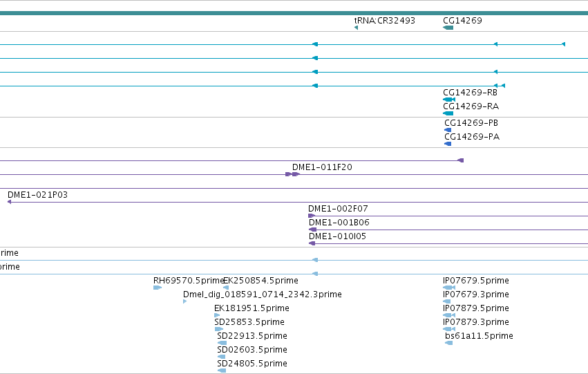Screen dimensions: 588x374
Task: Click the tRNA:CR32493 gene arrow glyph
Action: pos(357,28)
